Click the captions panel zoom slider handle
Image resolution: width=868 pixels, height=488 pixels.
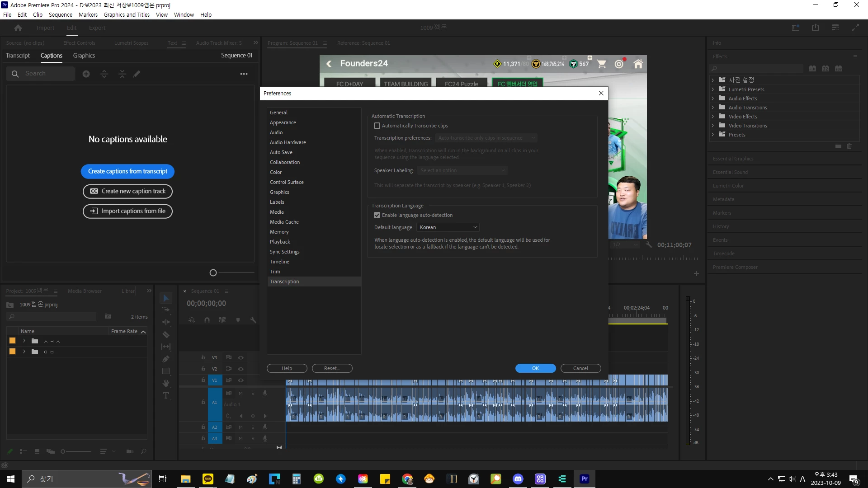coord(213,273)
